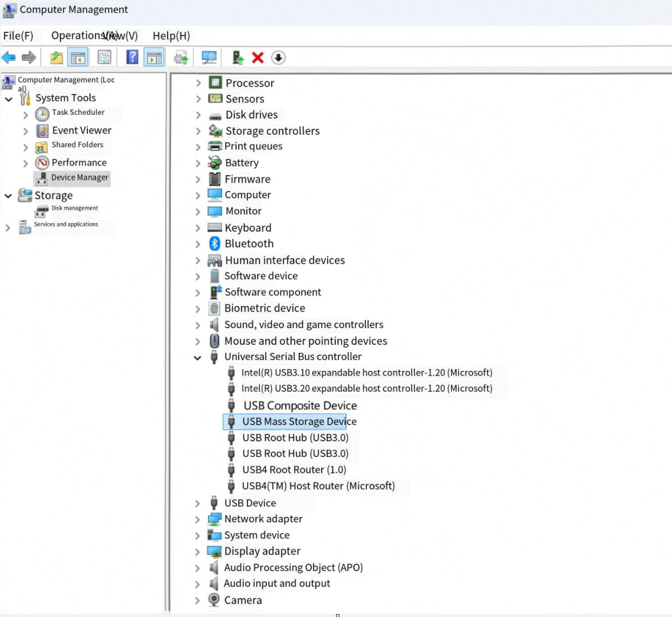The height and width of the screenshot is (617, 672).
Task: Collapse the System Tools tree node
Action: [x=9, y=99]
